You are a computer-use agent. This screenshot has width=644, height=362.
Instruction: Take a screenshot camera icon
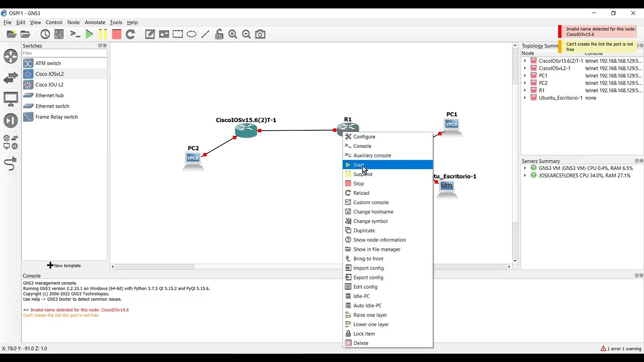[x=260, y=34]
